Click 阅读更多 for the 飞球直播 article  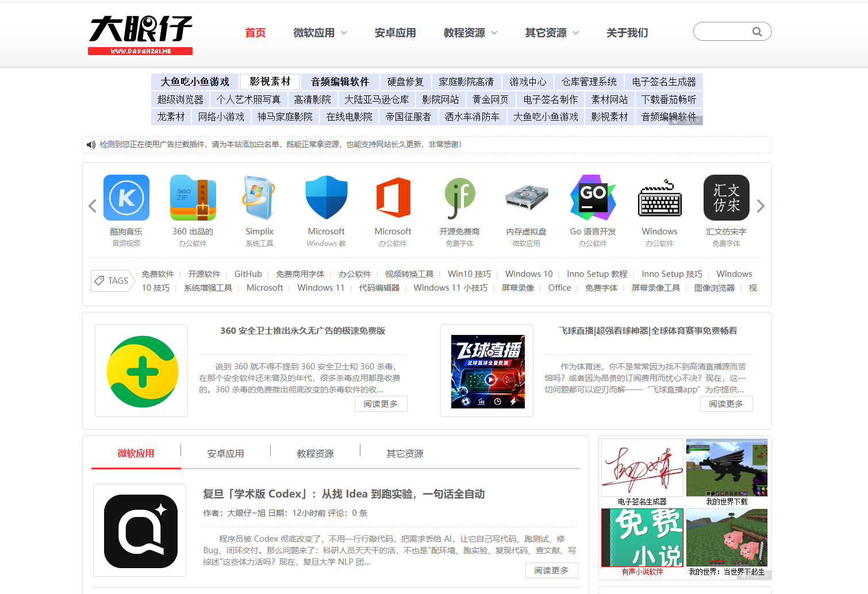tap(726, 404)
